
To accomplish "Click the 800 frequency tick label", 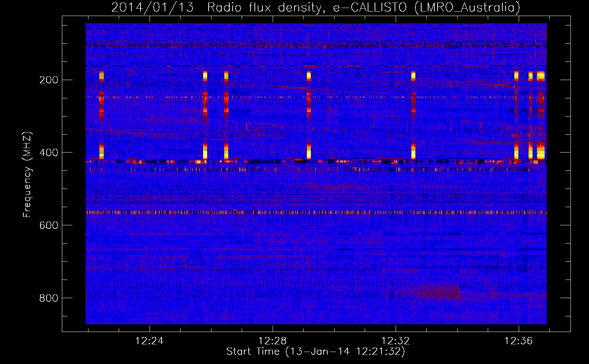I will pos(48,298).
